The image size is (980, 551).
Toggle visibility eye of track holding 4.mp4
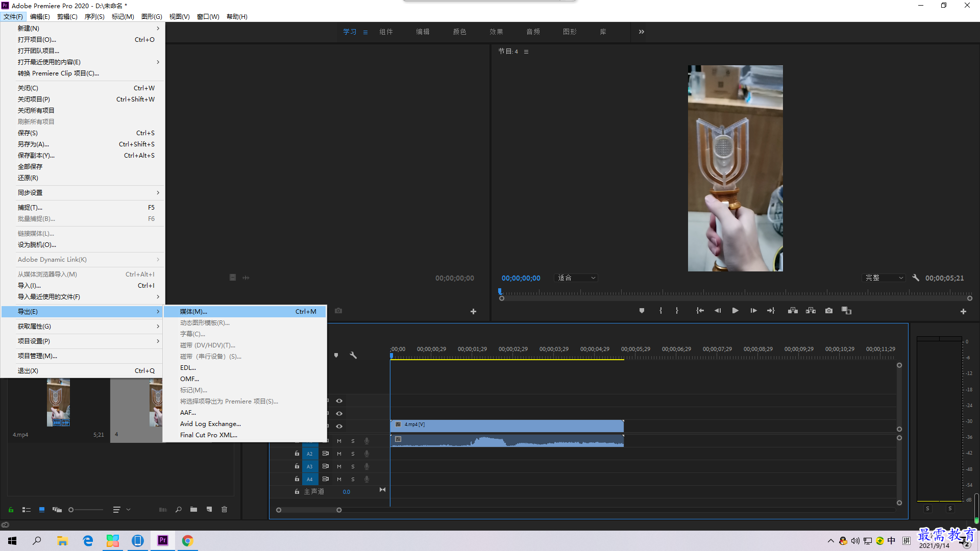click(339, 427)
